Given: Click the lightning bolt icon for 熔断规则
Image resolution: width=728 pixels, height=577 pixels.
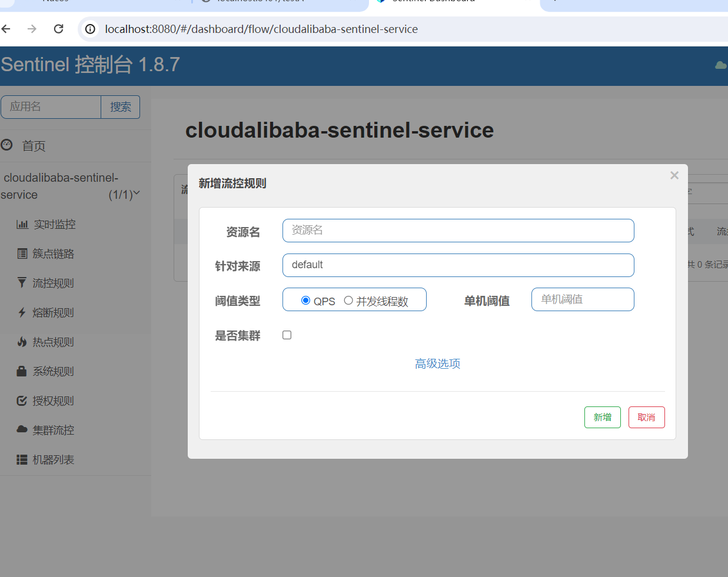Looking at the screenshot, I should point(22,312).
